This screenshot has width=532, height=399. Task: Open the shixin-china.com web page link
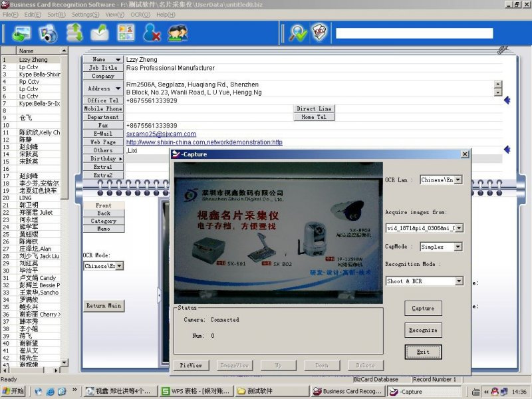[204, 142]
